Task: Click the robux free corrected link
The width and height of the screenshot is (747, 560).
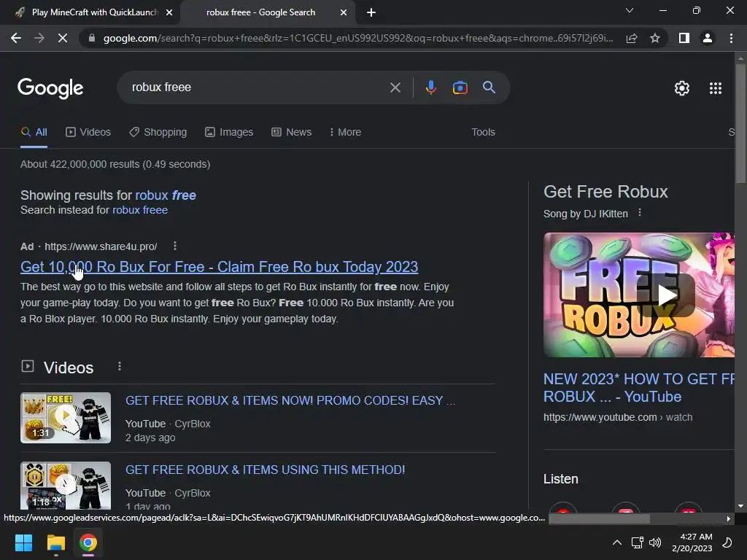Action: tap(166, 195)
